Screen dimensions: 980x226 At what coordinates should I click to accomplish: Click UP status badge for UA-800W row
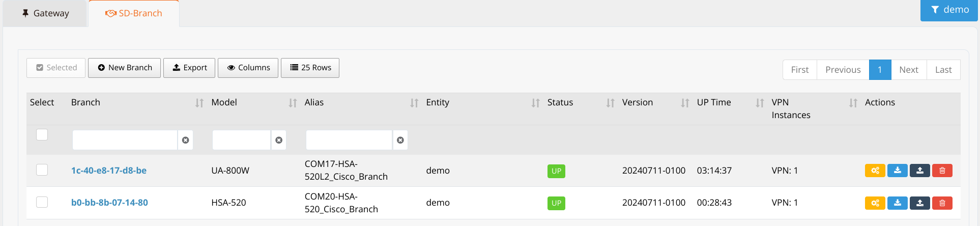(x=556, y=171)
